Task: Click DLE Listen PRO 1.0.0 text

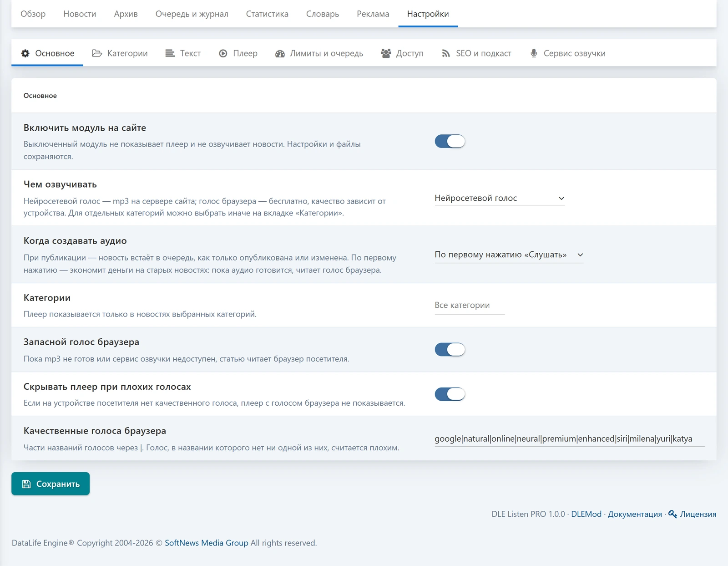Action: click(528, 514)
